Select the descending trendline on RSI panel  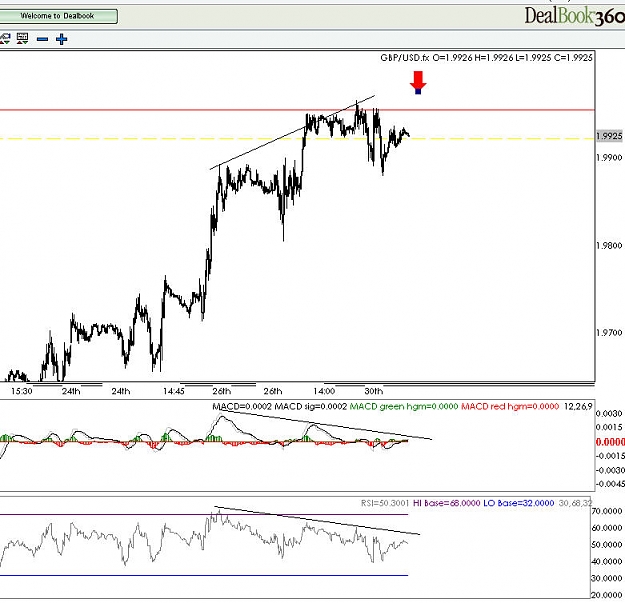pyautogui.click(x=319, y=521)
